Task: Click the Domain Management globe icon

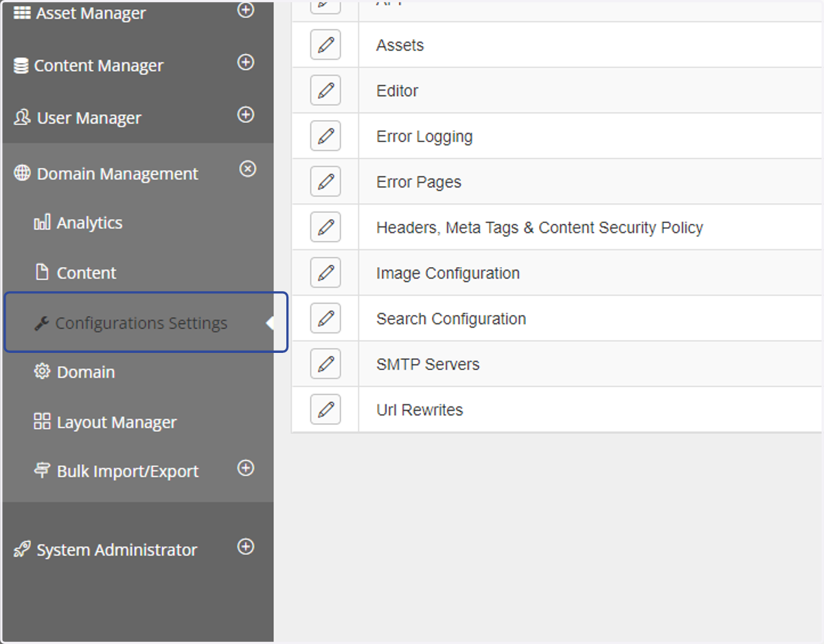Action: point(22,174)
